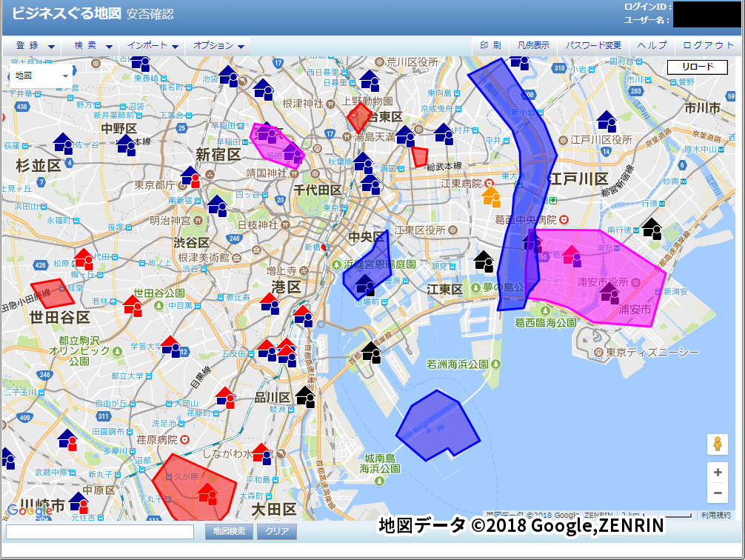Image resolution: width=745 pixels, height=560 pixels.
Task: Click the house marker near 学芸大学
Action: 170,347
